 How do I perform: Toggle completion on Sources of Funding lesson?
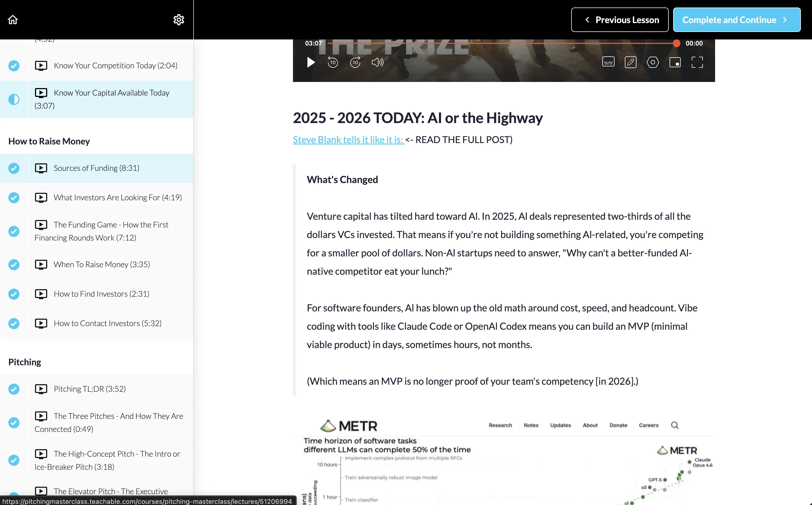[x=14, y=168]
